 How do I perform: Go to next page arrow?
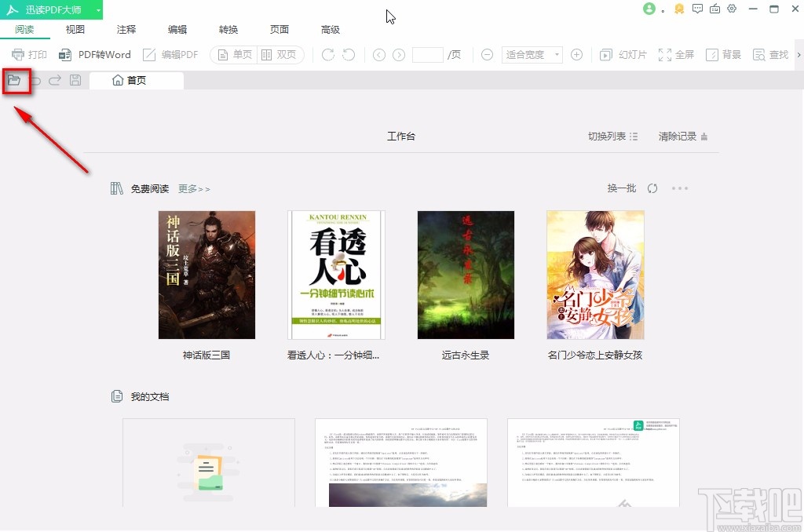point(399,54)
